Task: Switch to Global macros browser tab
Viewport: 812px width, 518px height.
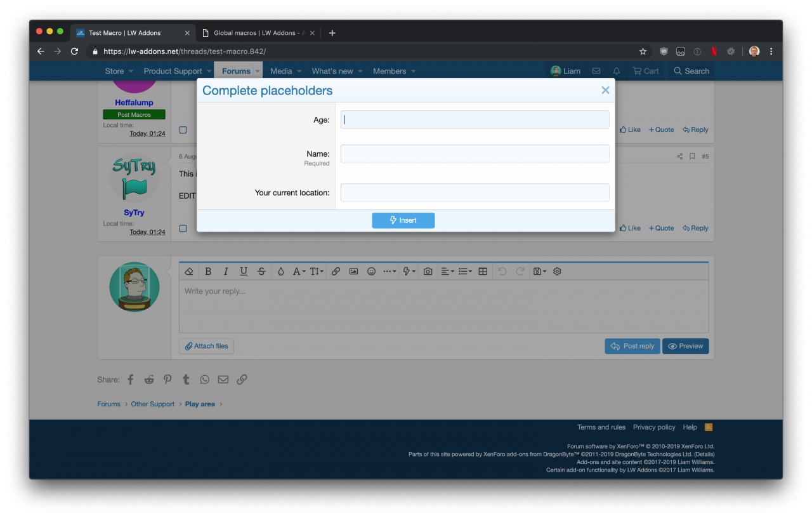Action: point(257,33)
